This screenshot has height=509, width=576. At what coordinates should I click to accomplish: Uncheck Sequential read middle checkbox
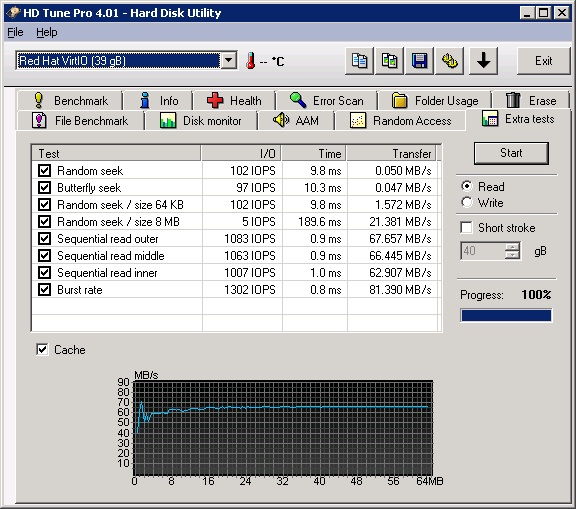(x=44, y=256)
